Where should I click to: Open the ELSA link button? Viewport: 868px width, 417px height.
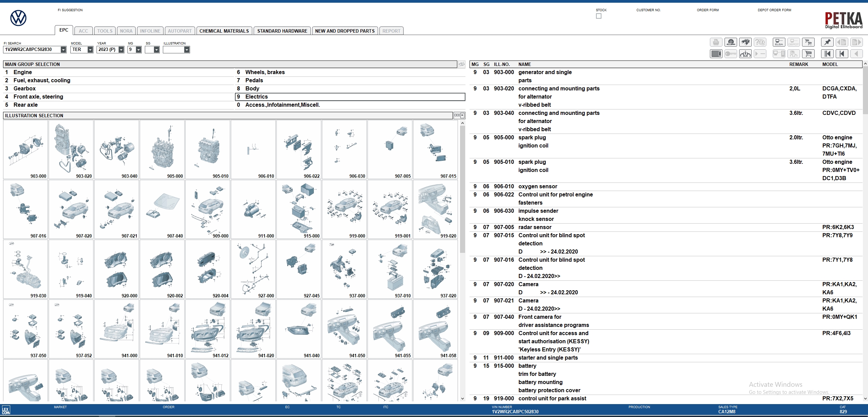point(779,42)
